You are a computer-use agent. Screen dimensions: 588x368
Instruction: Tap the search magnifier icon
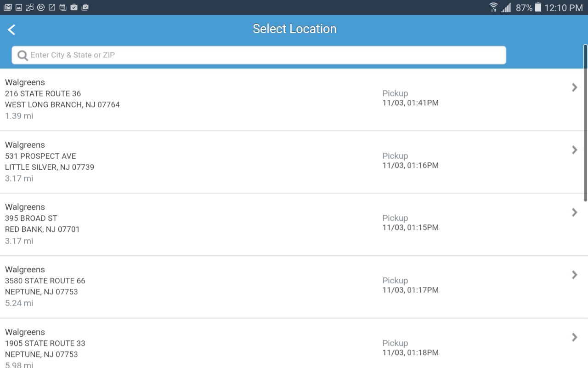23,56
